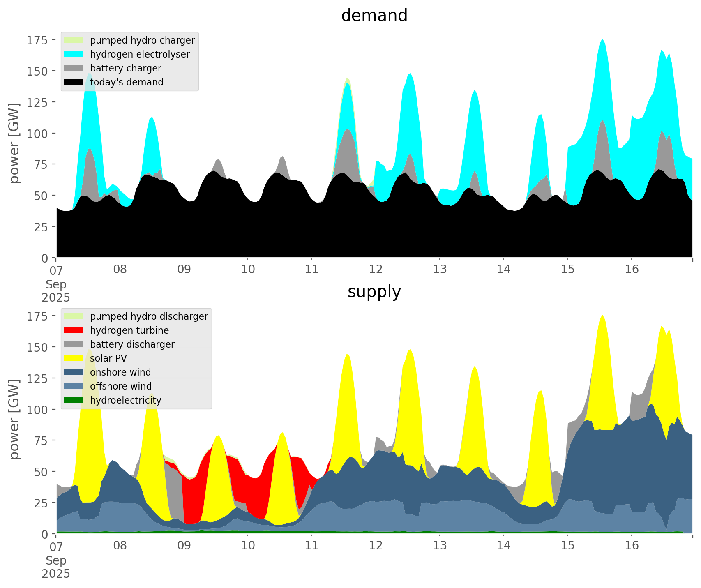Select the dark blue onshore wind swatch
The width and height of the screenshot is (701, 588).
(x=74, y=372)
